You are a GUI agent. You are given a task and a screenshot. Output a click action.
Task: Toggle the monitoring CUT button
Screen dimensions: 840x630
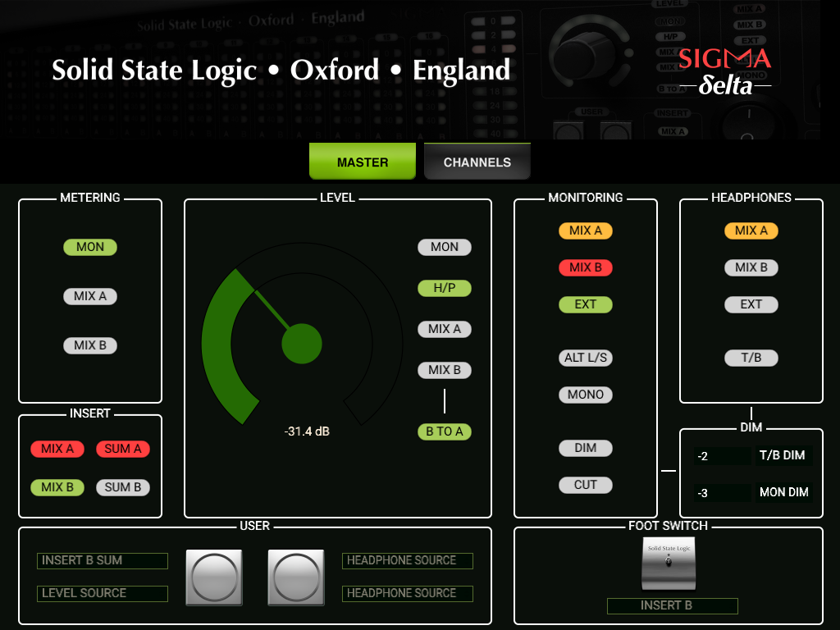coord(586,485)
